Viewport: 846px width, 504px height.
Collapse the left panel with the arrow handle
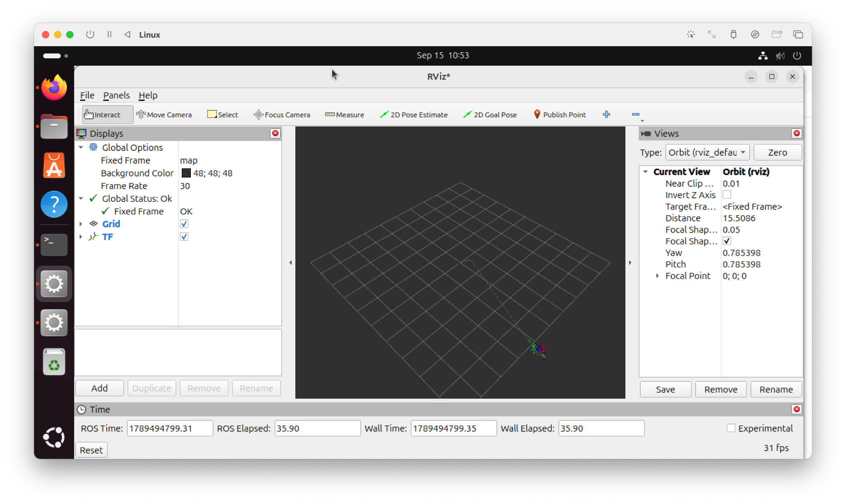pos(290,262)
